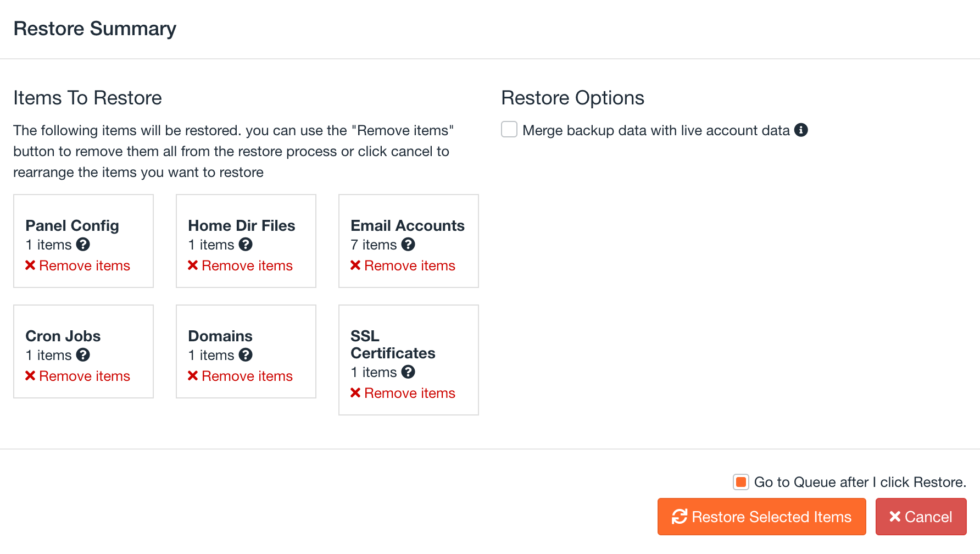Click the Panel Config card title

tap(72, 225)
